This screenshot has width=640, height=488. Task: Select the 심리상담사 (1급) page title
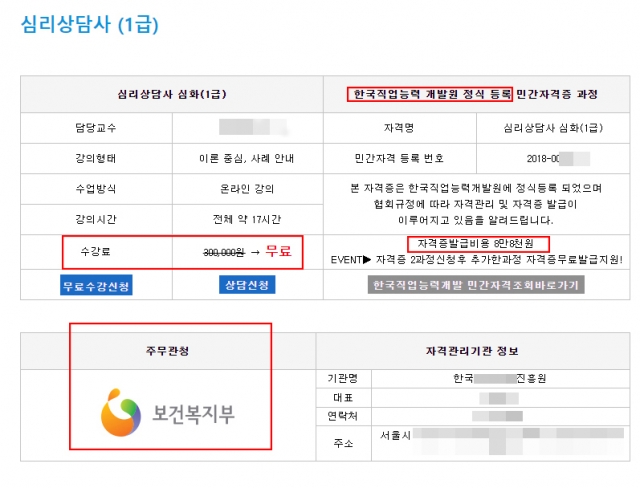click(x=89, y=24)
